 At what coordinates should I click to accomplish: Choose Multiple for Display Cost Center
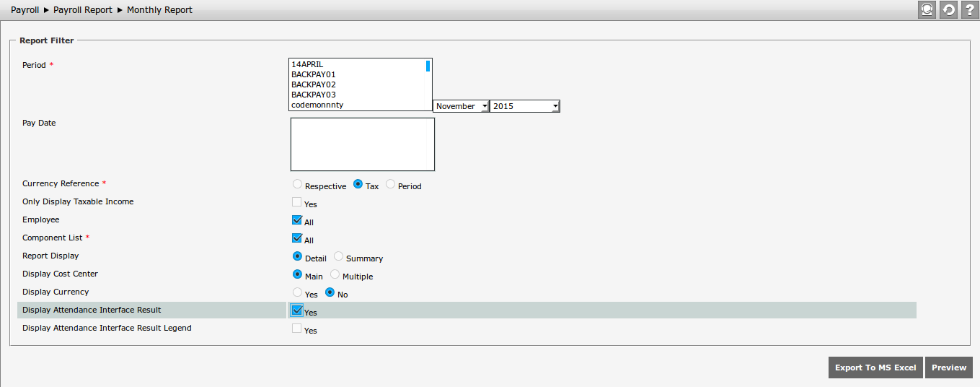pos(335,274)
